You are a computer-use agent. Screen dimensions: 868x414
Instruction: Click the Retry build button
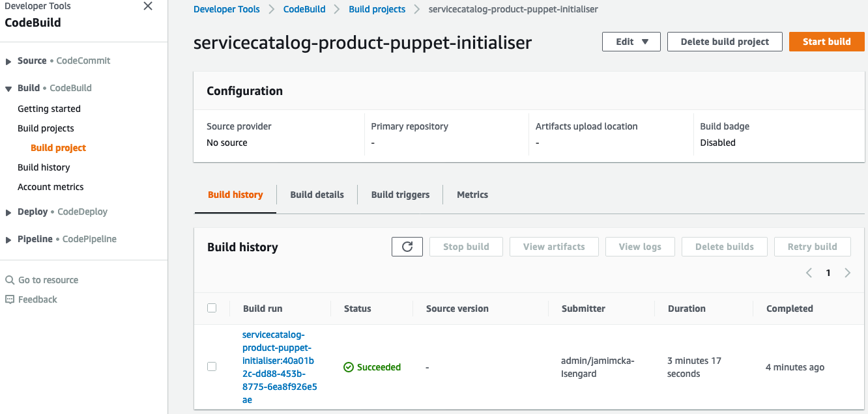813,247
